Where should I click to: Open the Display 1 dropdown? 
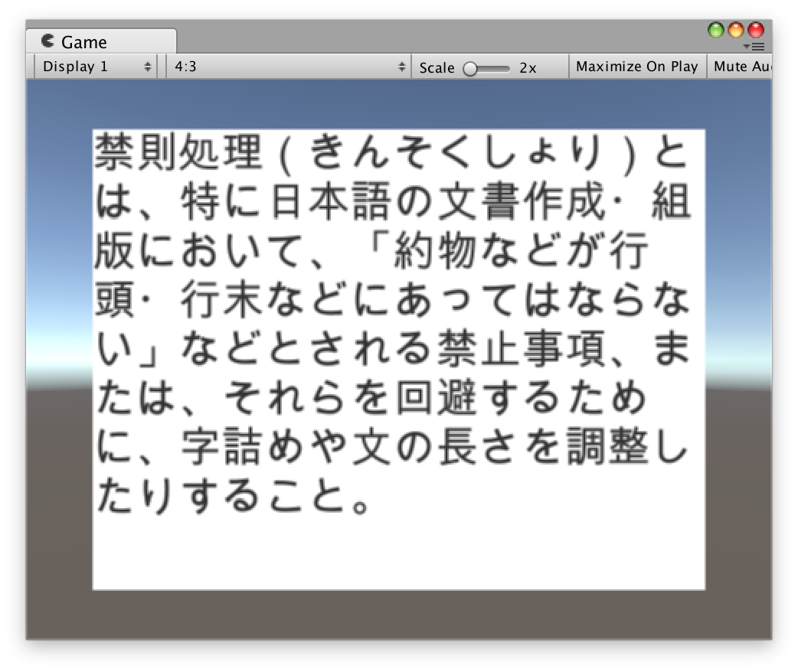(92, 66)
